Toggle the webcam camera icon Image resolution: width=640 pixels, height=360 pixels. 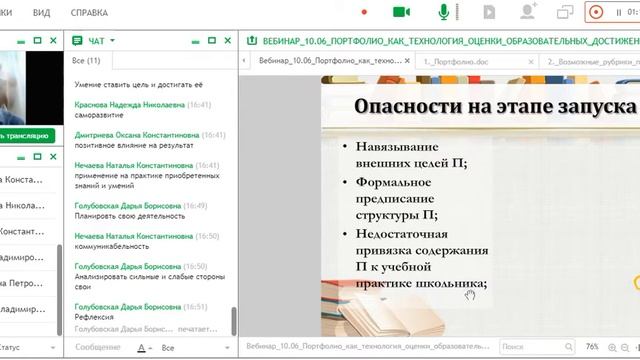tap(401, 12)
